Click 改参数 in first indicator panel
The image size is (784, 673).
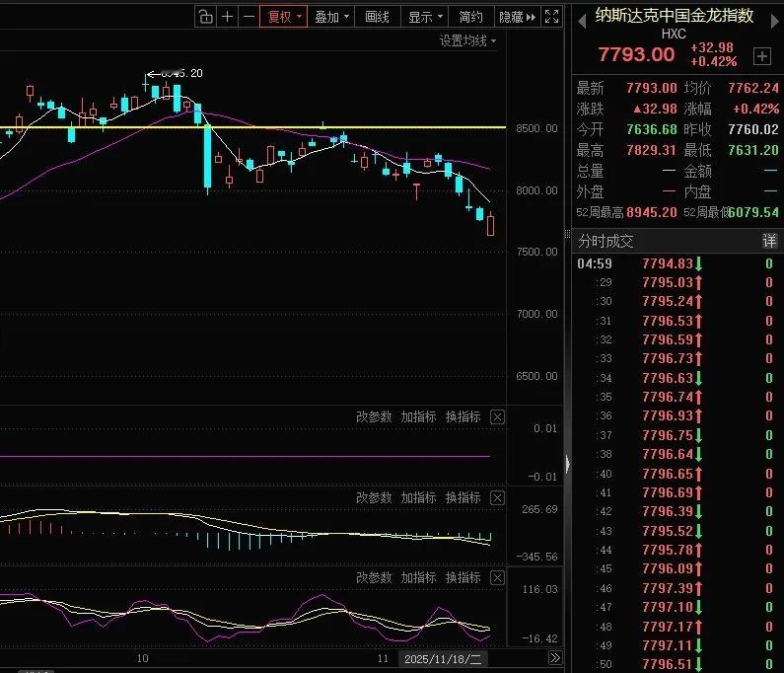click(x=374, y=416)
